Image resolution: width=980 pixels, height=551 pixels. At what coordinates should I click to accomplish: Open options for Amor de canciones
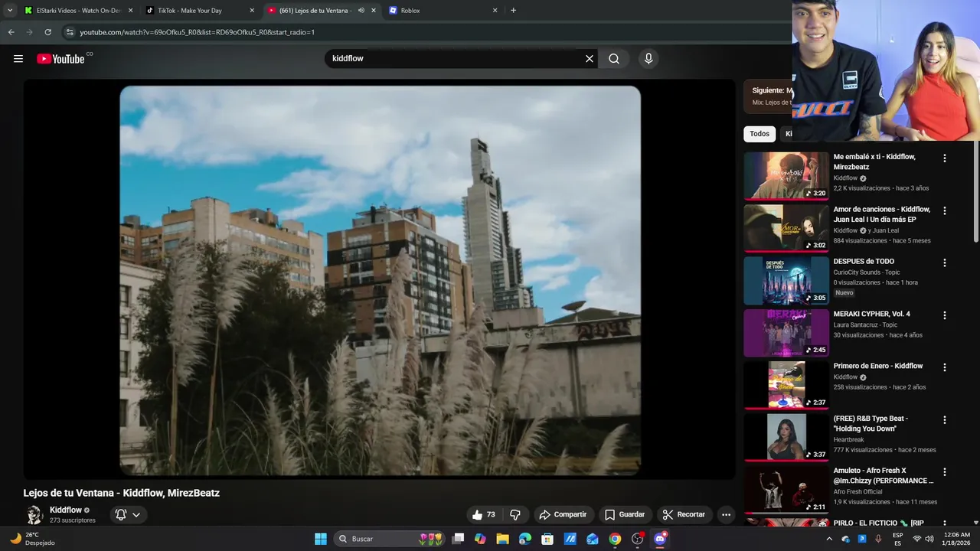(944, 210)
